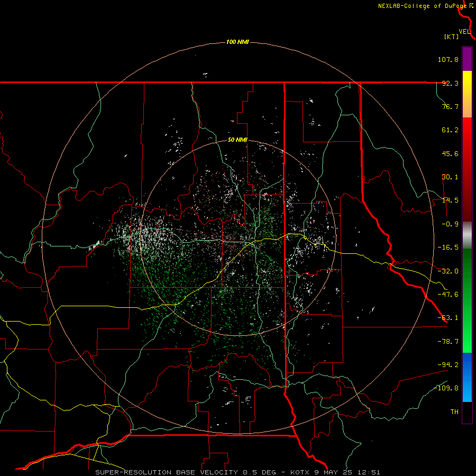476x476 pixels.
Task: Click the 45.6 legend value
Action: 450,153
